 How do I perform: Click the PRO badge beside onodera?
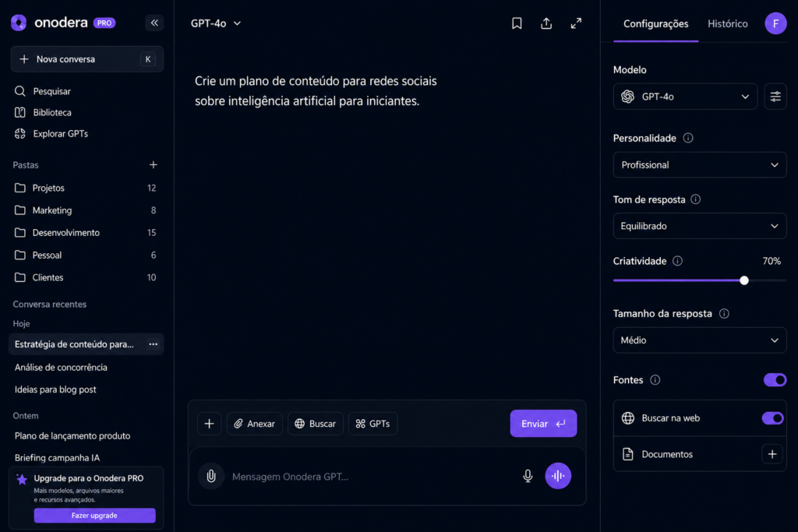coord(104,23)
